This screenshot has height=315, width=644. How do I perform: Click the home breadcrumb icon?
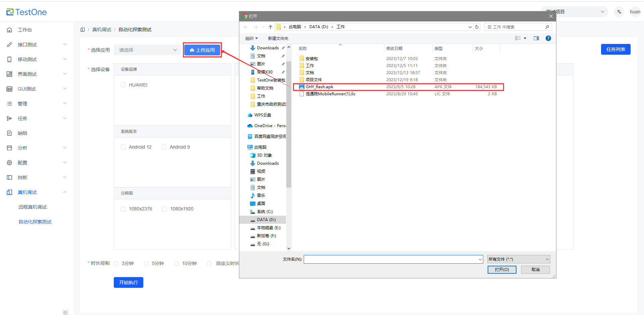pos(83,30)
